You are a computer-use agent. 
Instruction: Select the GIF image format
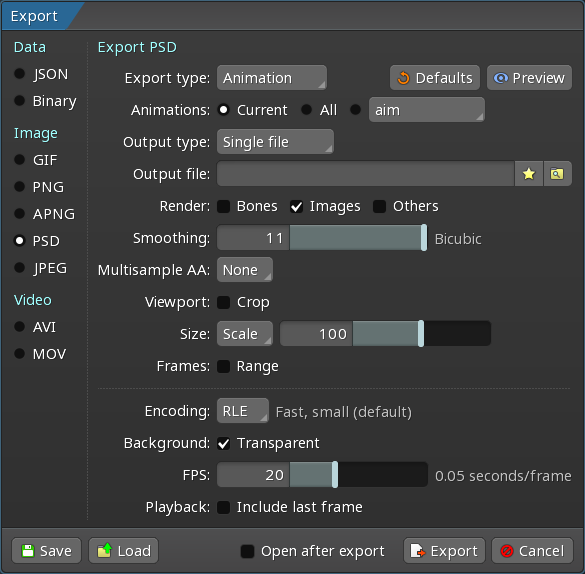(36, 160)
